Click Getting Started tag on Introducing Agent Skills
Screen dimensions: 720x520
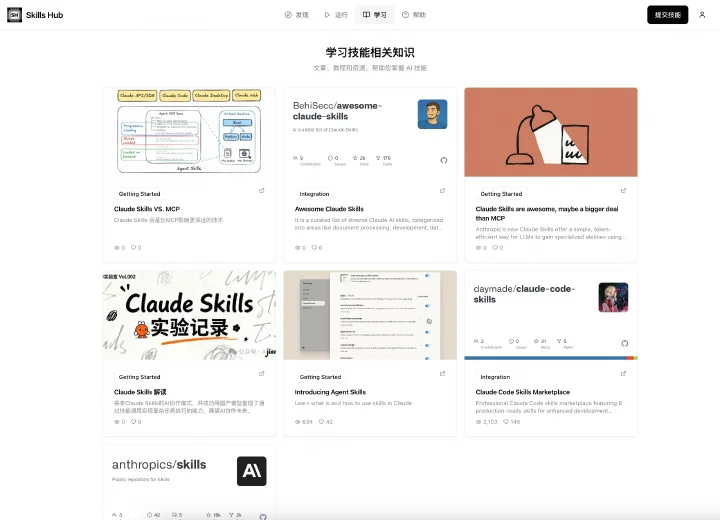pyautogui.click(x=321, y=377)
